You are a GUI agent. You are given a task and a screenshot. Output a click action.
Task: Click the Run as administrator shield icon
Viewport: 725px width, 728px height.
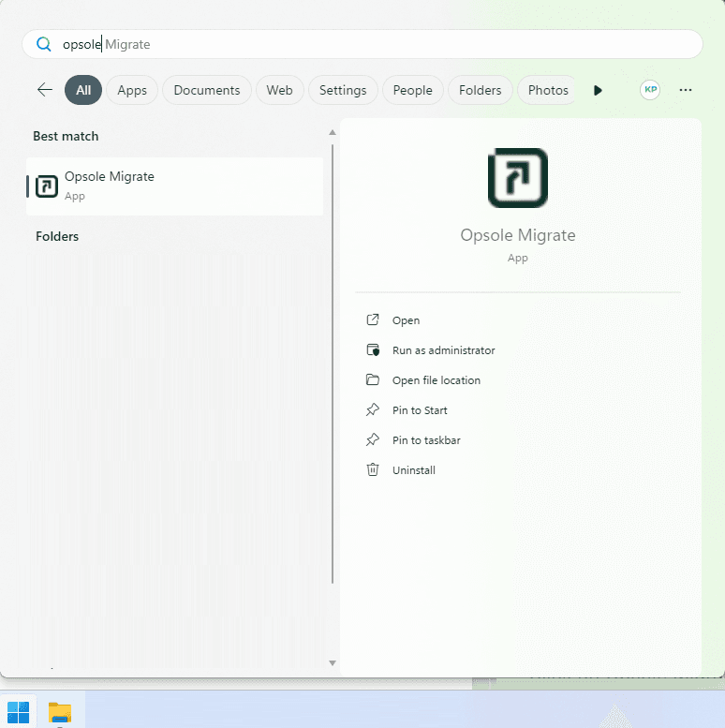tap(373, 349)
